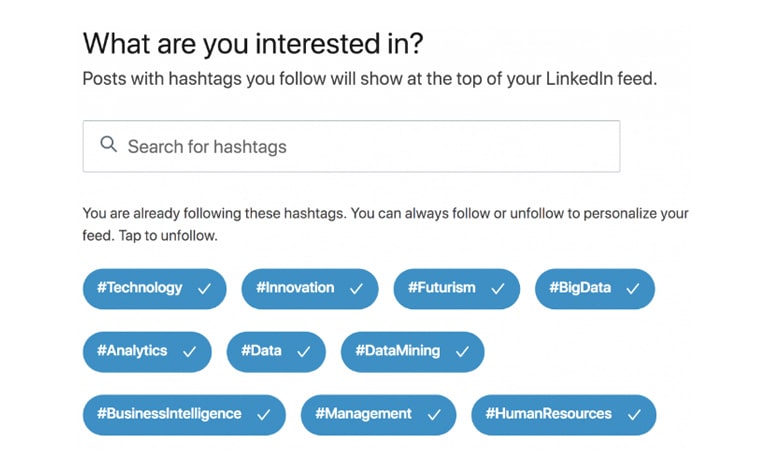
Task: Toggle off the #Futurism hashtag
Action: (x=456, y=288)
